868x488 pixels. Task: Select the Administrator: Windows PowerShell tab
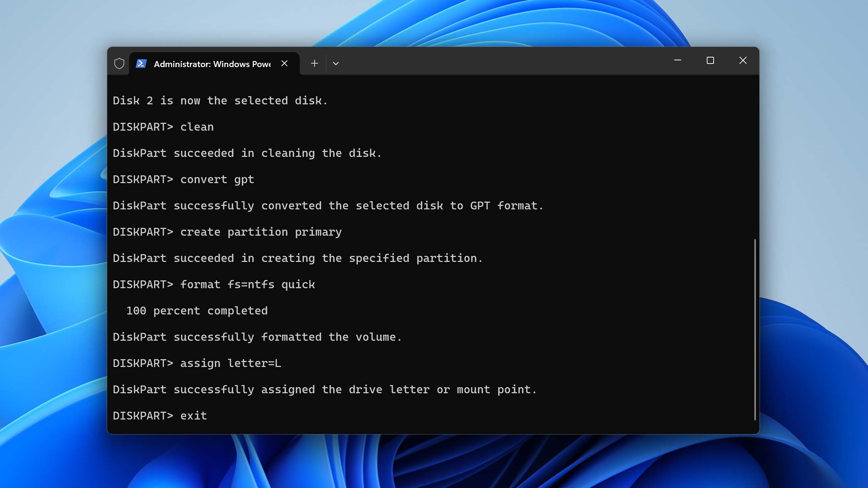click(212, 64)
